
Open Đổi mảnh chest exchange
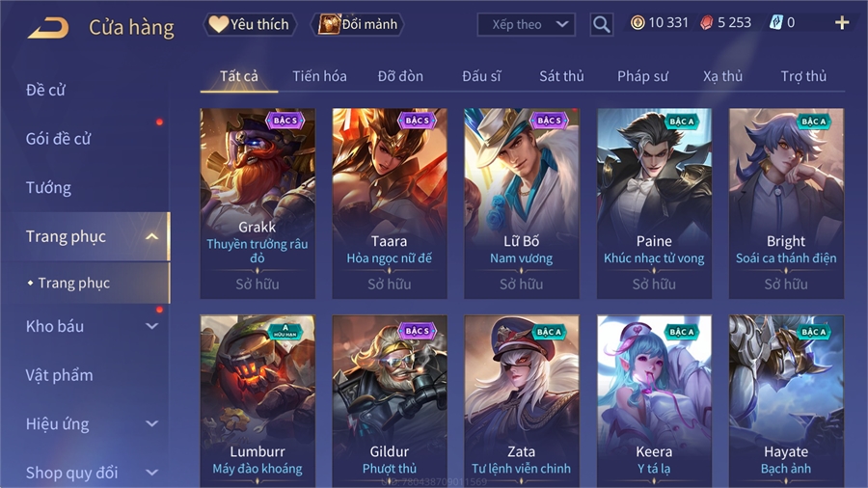(x=358, y=24)
